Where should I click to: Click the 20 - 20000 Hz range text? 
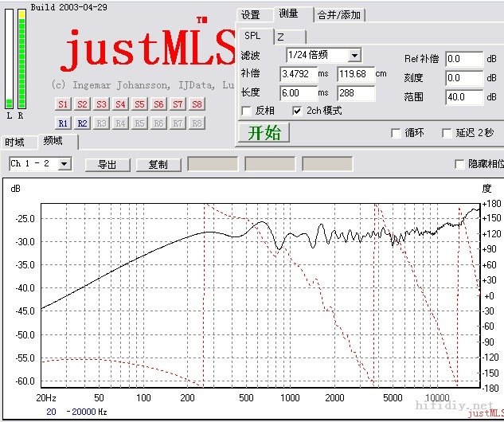click(x=76, y=412)
